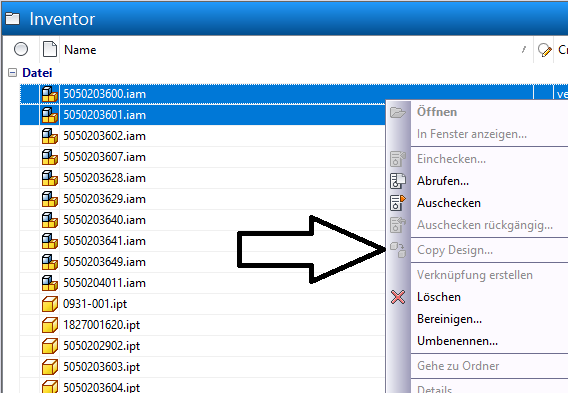Screen dimensions: 568x393
Task: Choose Auschecken rückgängig... menu entry
Action: click(x=485, y=225)
